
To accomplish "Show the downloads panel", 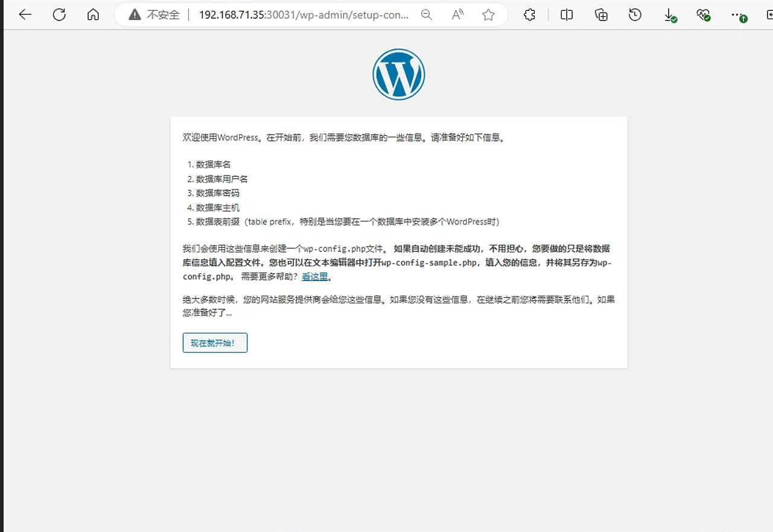I will point(670,16).
